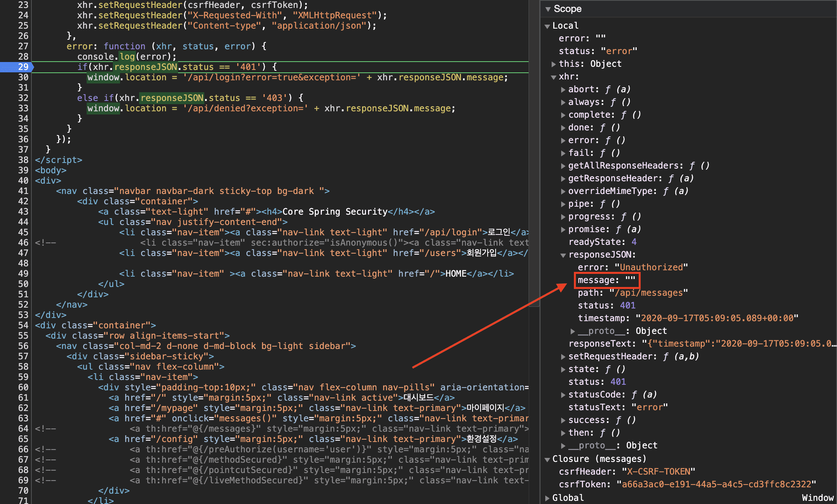Toggle breakpoint on line 29
The height and width of the screenshot is (504, 837).
click(x=23, y=67)
